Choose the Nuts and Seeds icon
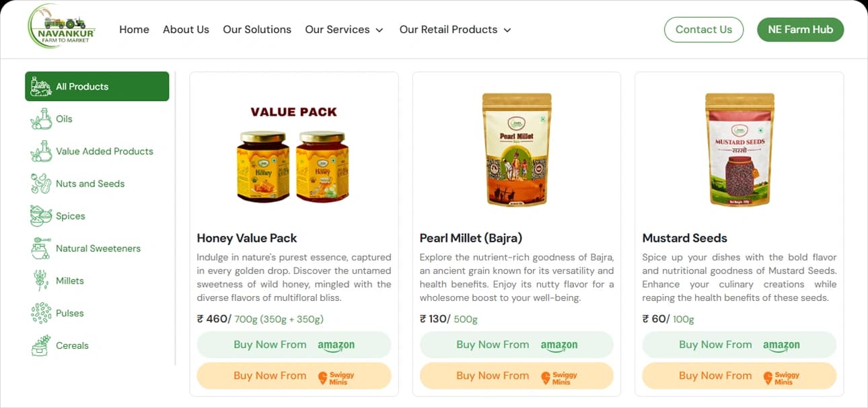The width and height of the screenshot is (868, 408). [41, 184]
